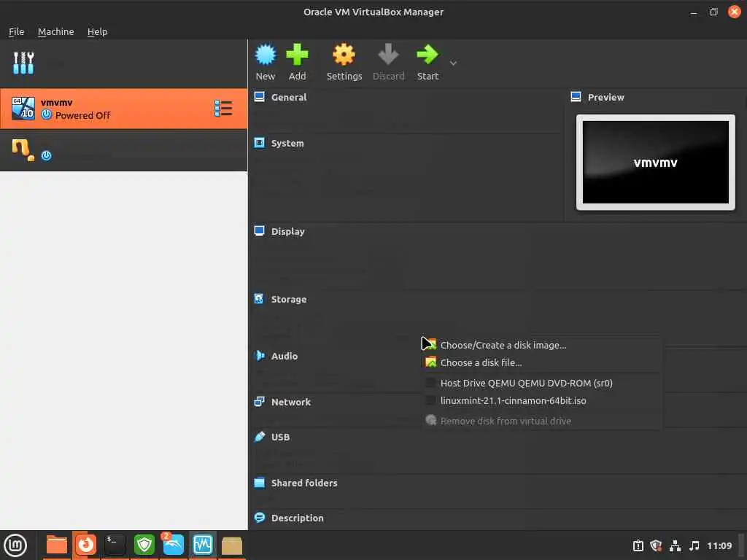Screen dimensions: 747x560
Task: Select 'Choose a disk file...' menu entry
Action: click(542, 362)
